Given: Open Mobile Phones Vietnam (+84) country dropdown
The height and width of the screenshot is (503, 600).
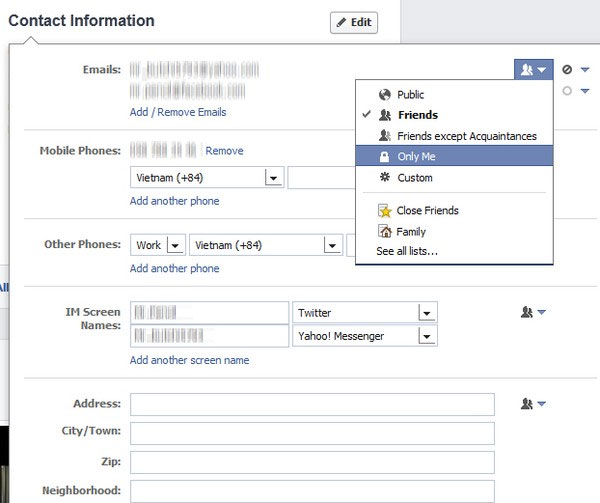Looking at the screenshot, I should tap(207, 177).
